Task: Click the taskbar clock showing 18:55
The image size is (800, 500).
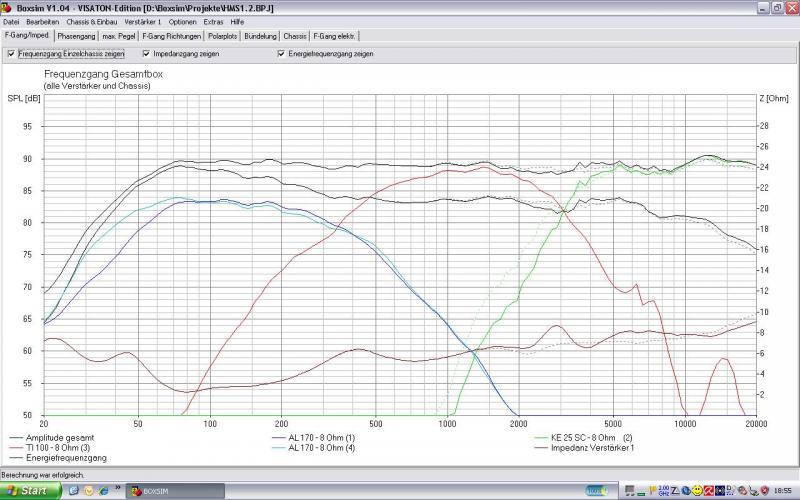Action: click(x=782, y=491)
